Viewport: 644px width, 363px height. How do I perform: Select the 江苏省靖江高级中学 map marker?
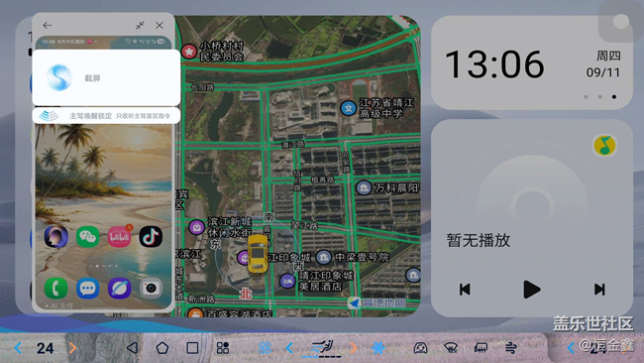coord(349,108)
